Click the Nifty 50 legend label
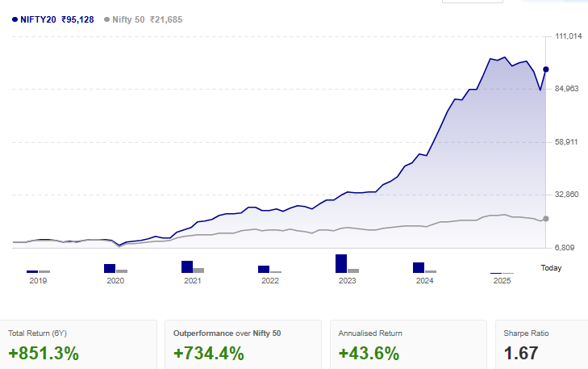This screenshot has height=369, width=588. tap(128, 19)
